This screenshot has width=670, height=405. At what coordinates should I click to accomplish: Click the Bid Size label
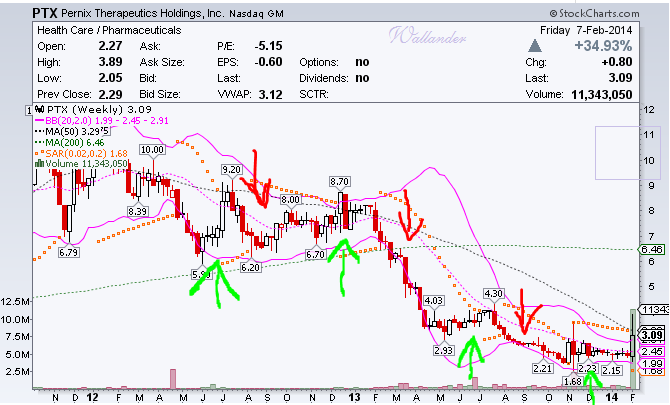(160, 94)
